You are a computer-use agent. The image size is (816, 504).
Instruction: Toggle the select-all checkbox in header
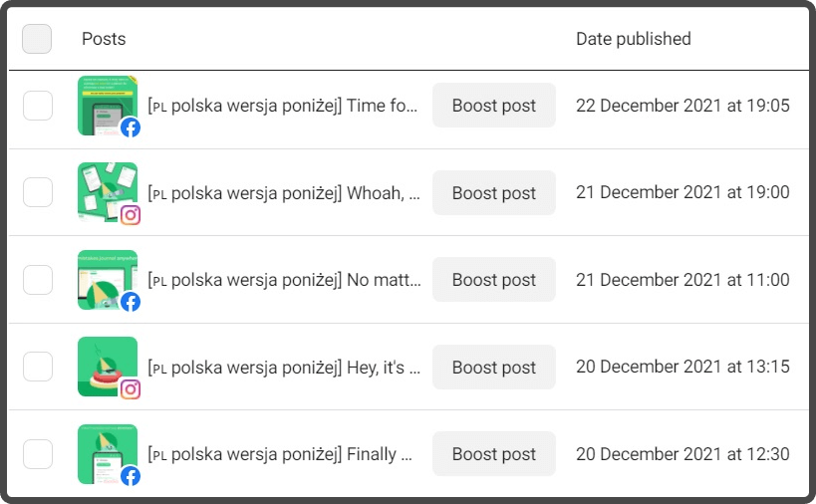click(37, 39)
